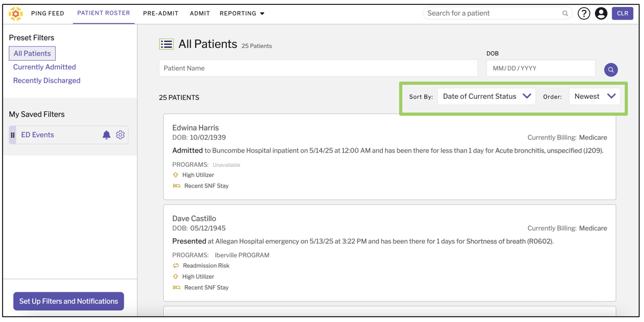Image resolution: width=644 pixels, height=322 pixels.
Task: Click the Bamboo Health logo icon
Action: pos(16,13)
